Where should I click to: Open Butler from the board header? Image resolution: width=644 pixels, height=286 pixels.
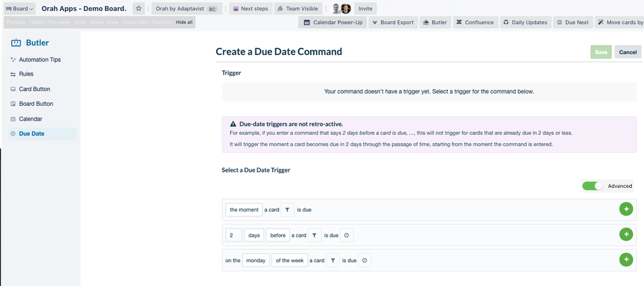pos(435,23)
